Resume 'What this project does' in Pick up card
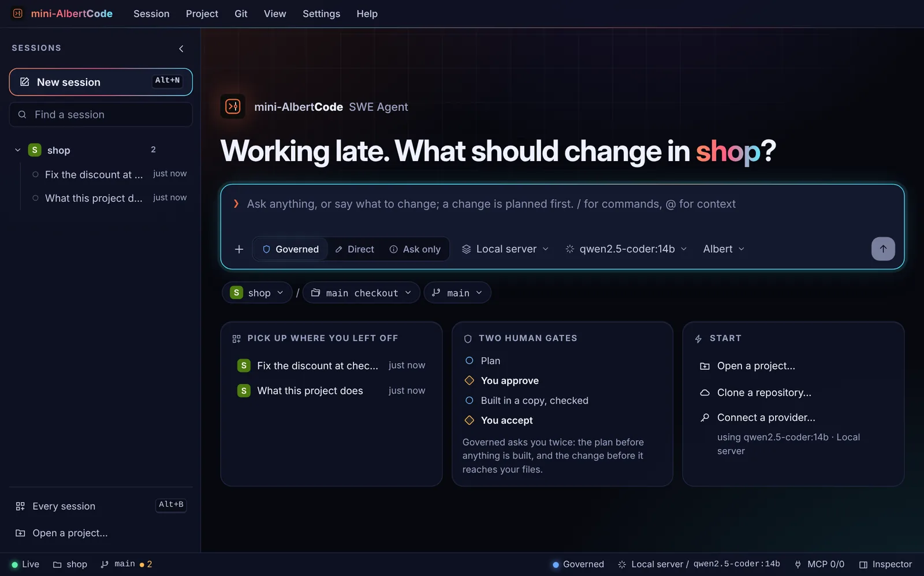 point(331,391)
